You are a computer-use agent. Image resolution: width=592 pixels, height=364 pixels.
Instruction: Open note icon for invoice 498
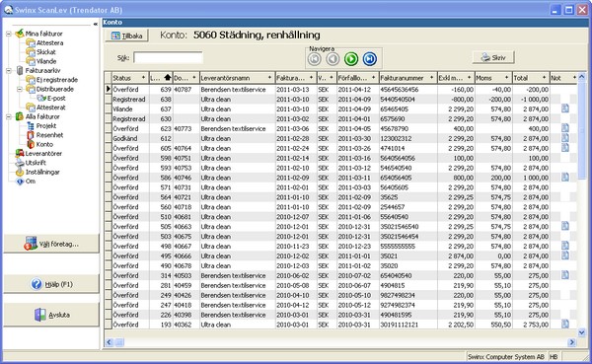564,247
